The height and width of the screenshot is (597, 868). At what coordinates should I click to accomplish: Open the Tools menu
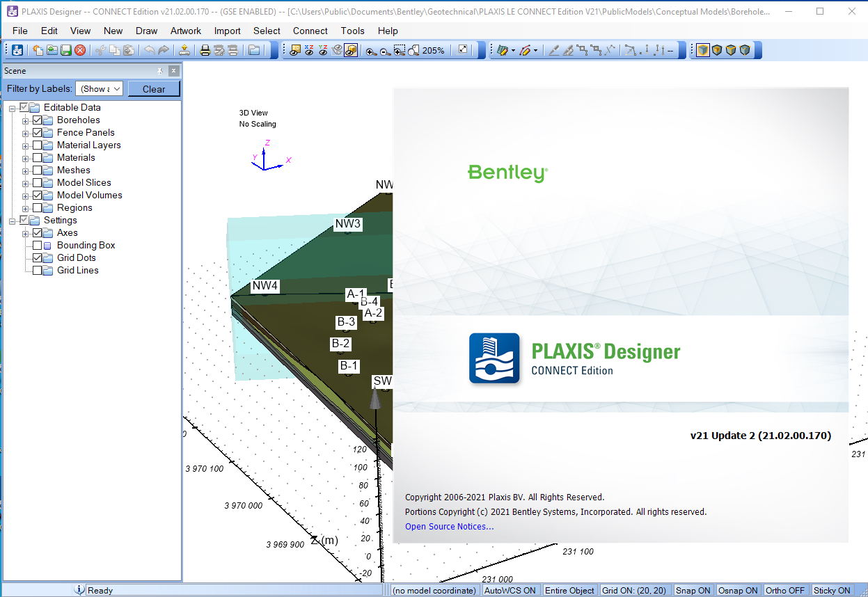click(353, 31)
